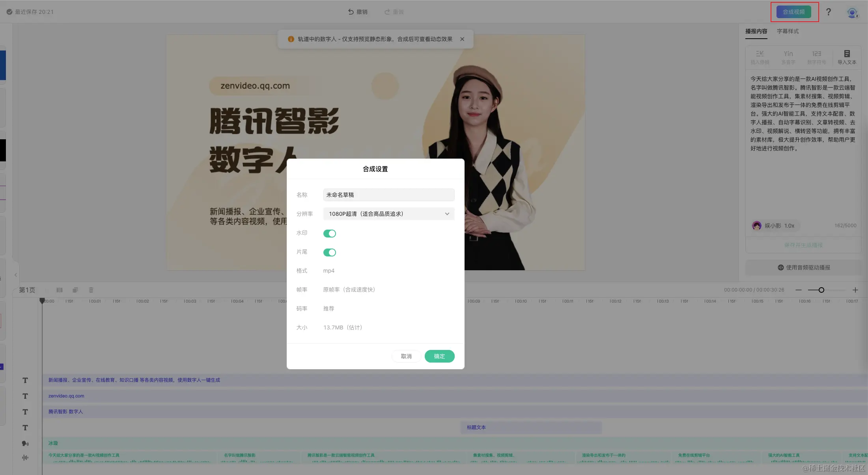Click into the broadcast script text area

(x=803, y=144)
